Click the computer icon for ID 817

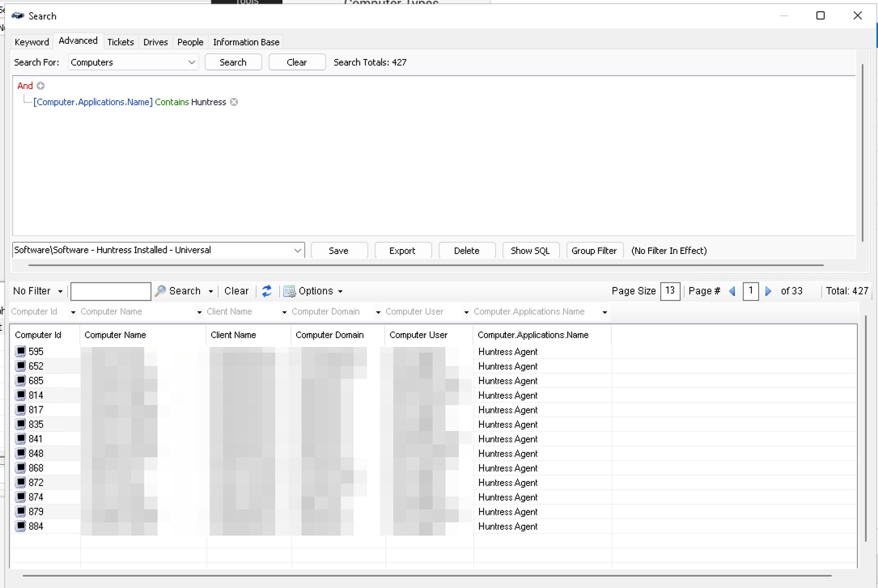point(21,409)
